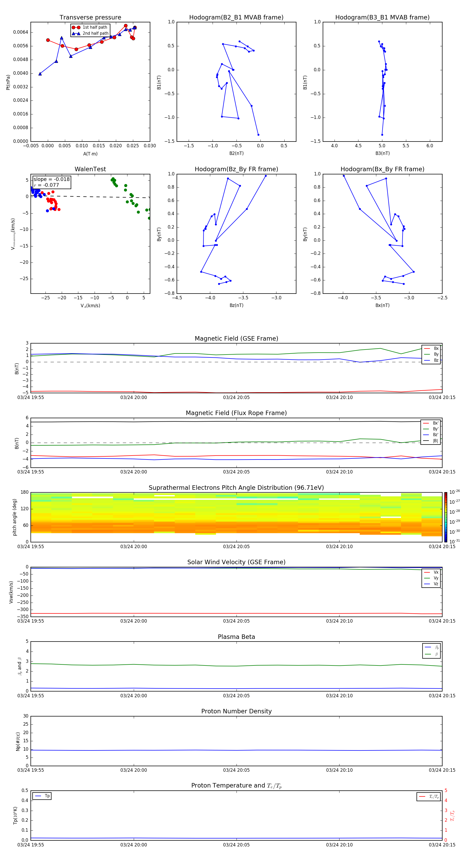
Task: Click the A(T·m) x-axis label
Action: point(90,154)
